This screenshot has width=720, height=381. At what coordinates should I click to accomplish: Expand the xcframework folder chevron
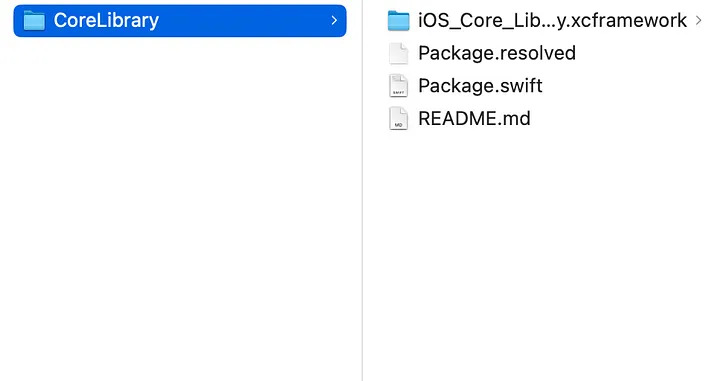(x=698, y=21)
